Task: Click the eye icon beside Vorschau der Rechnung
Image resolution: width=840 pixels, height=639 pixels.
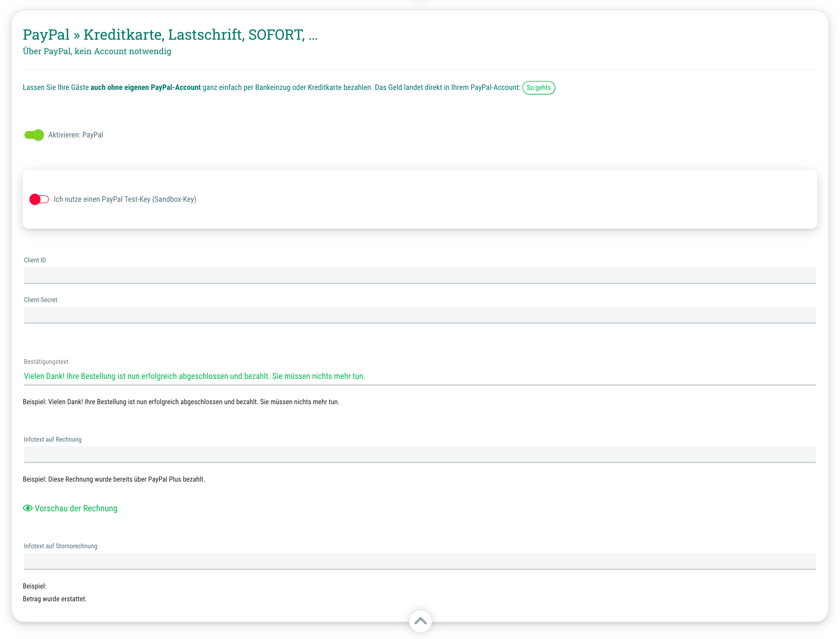Action: click(28, 509)
